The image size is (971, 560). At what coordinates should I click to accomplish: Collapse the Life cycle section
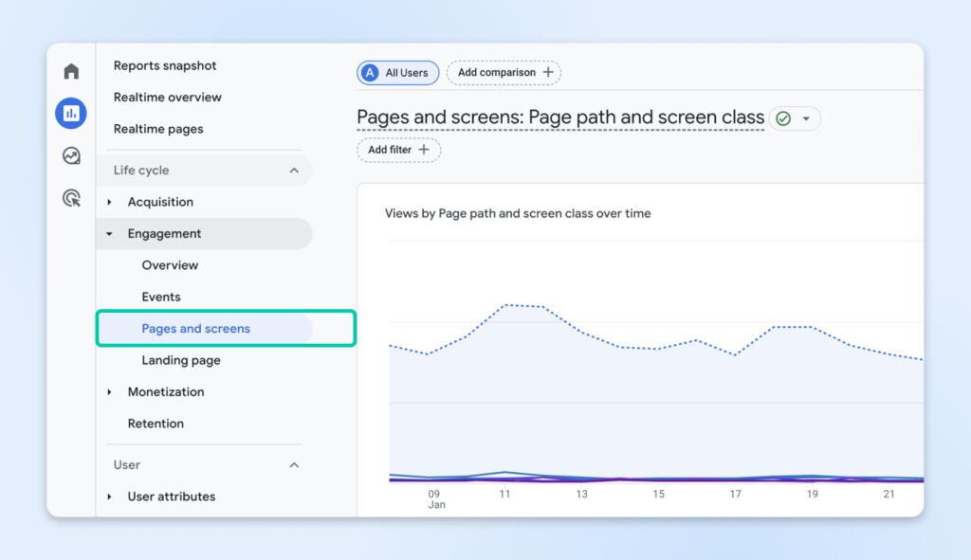coord(294,171)
